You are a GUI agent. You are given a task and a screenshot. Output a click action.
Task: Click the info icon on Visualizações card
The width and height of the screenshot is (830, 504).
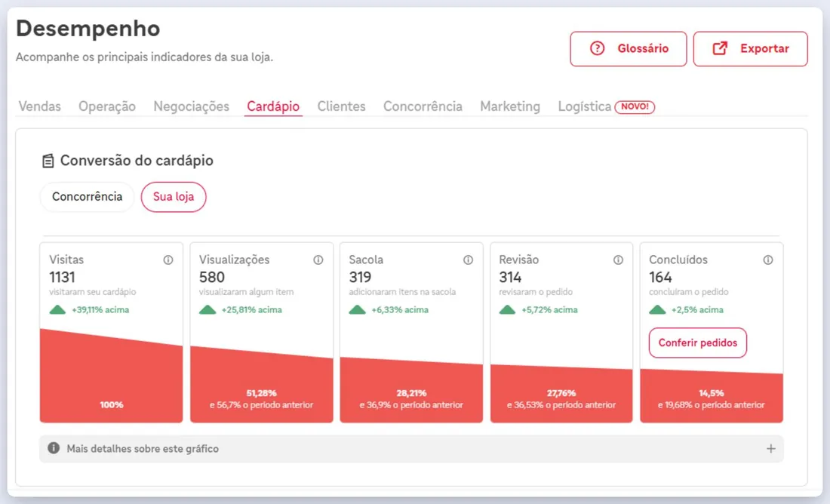pos(318,260)
